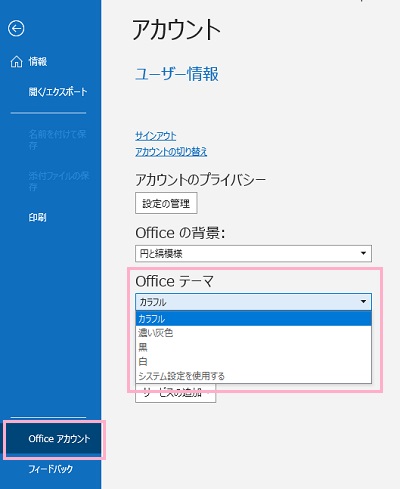Choose 黒 theme option
This screenshot has width=400, height=489.
coord(253,347)
